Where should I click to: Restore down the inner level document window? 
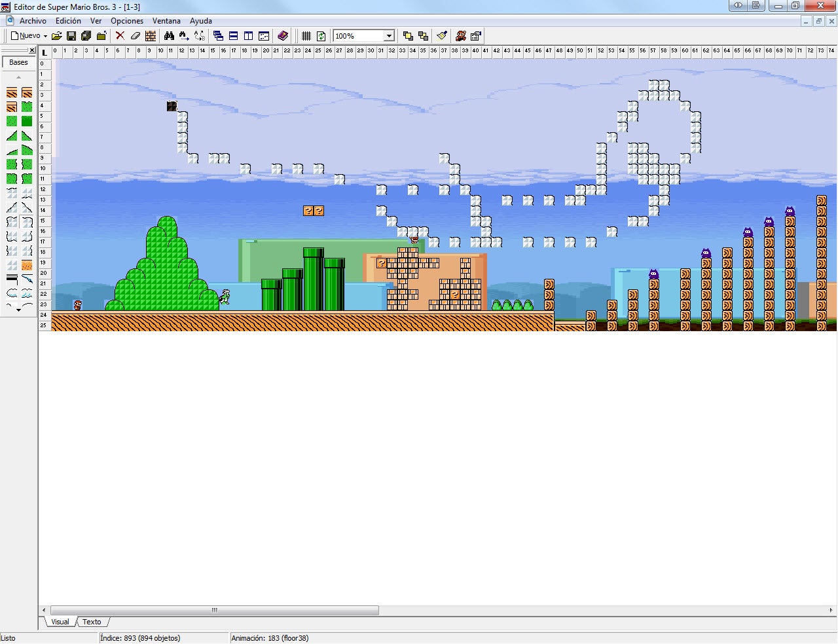pos(818,21)
